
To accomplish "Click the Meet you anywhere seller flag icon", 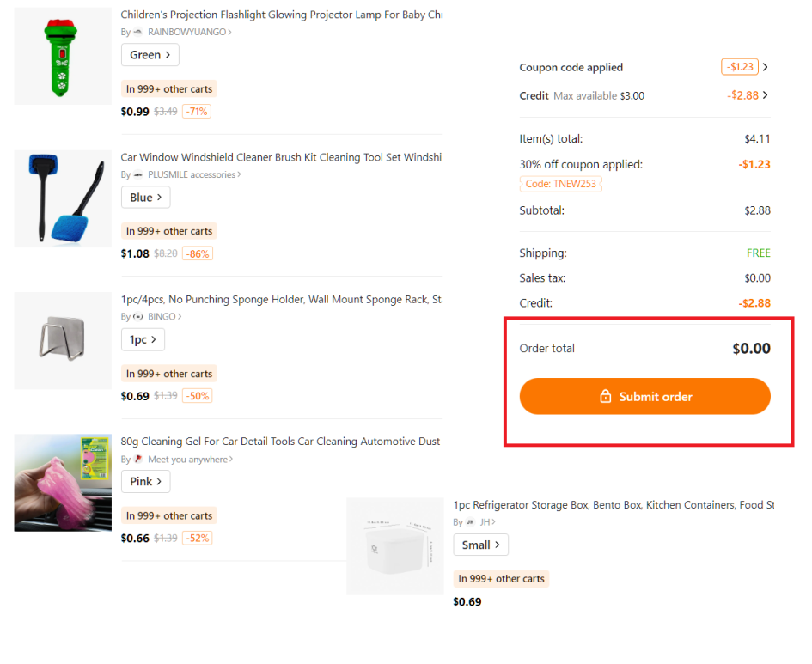I will 138,460.
